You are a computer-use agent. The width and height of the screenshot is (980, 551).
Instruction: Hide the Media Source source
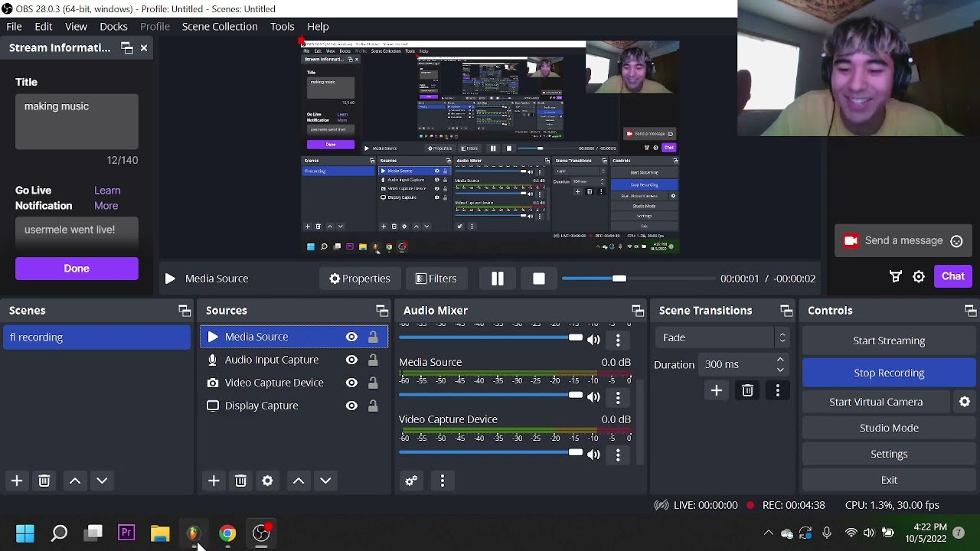coord(351,337)
